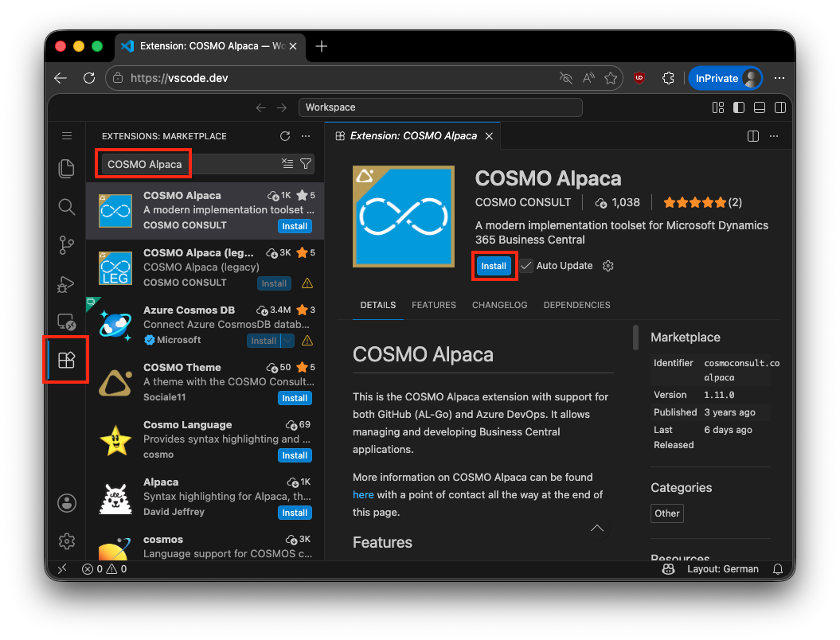Open extension settings gear next to Auto Update

[x=608, y=266]
